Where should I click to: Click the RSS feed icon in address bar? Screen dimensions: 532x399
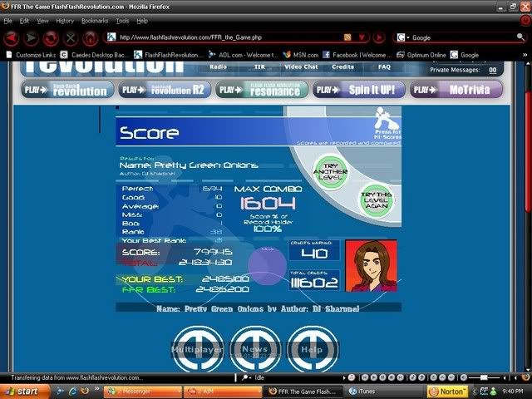[347, 37]
